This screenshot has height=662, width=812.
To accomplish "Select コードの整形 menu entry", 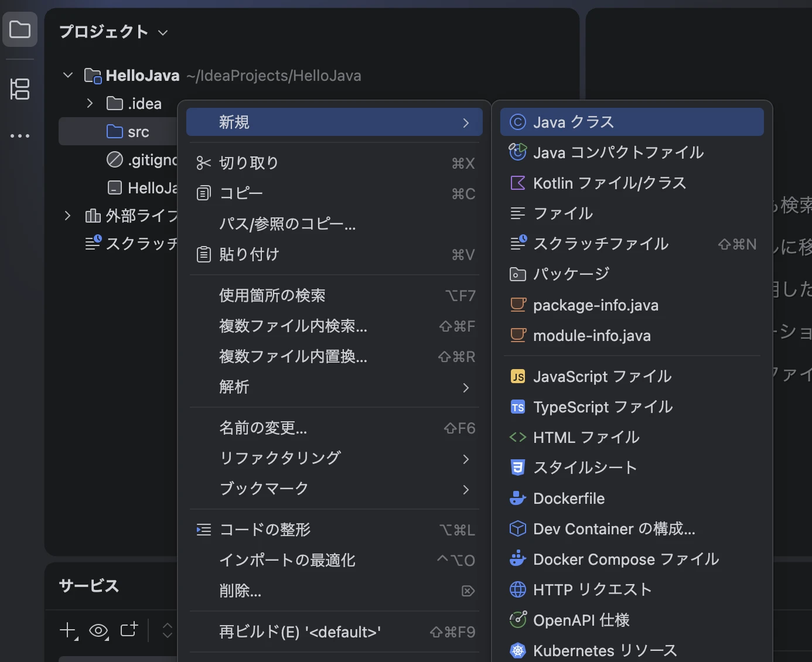I will coord(335,530).
